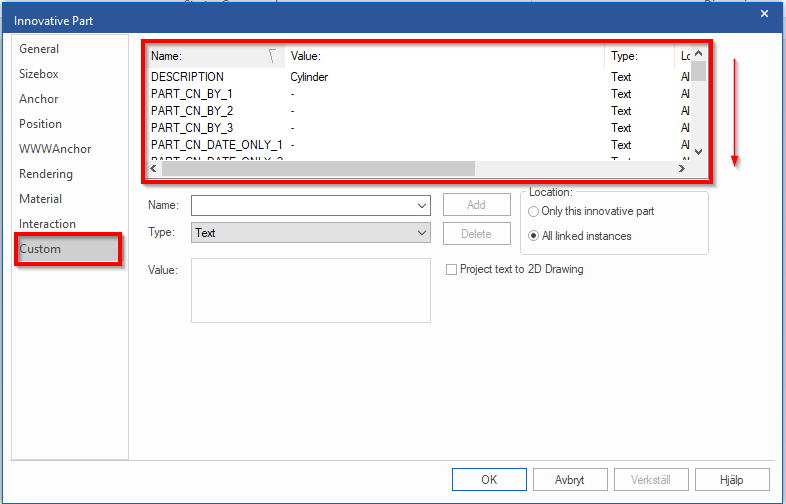Click the Add button
The height and width of the screenshot is (504, 786).
[x=477, y=205]
